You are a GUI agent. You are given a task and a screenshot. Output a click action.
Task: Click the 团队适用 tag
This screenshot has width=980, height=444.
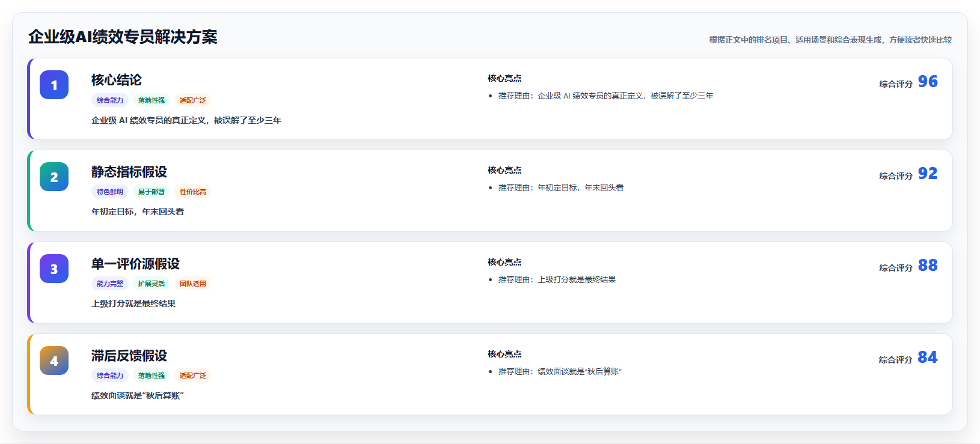pos(193,284)
